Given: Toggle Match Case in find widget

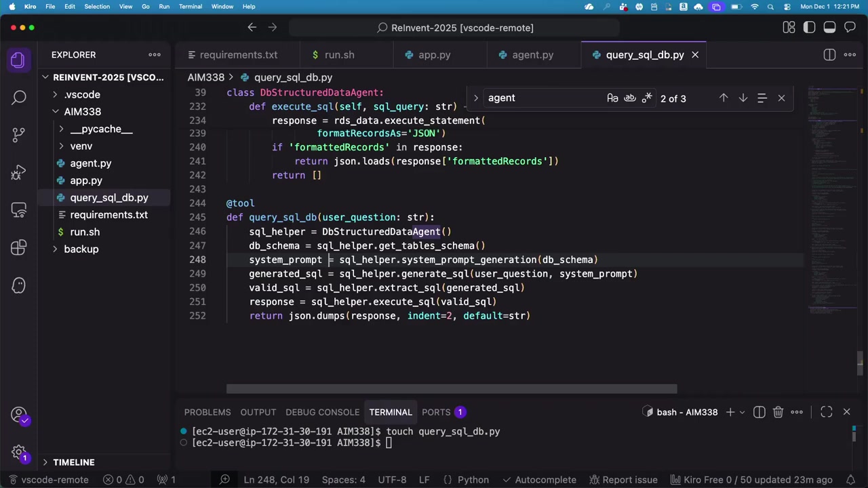Looking at the screenshot, I should click(x=612, y=98).
